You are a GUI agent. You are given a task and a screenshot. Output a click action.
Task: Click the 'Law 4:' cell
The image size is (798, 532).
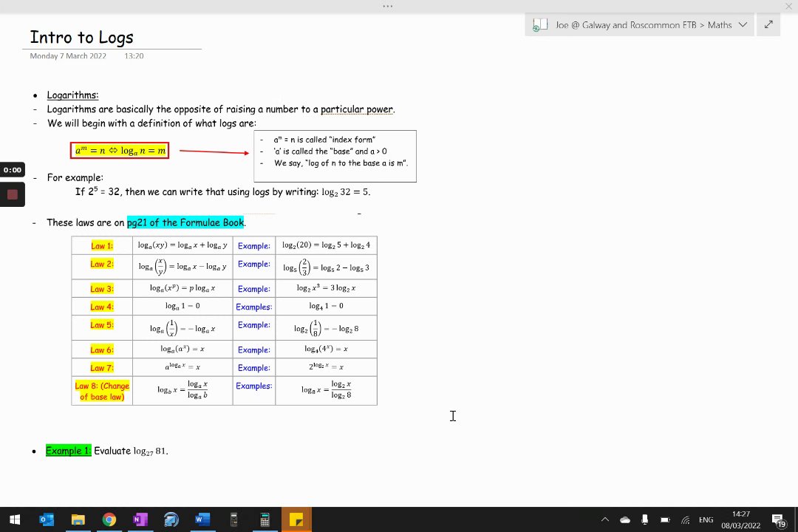coord(102,307)
